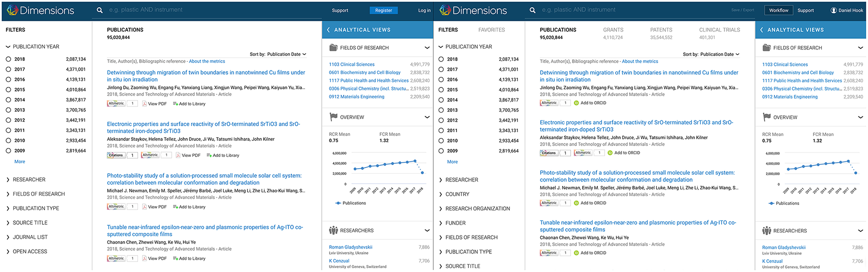Click the search magnifier icon in the left header

tap(100, 10)
